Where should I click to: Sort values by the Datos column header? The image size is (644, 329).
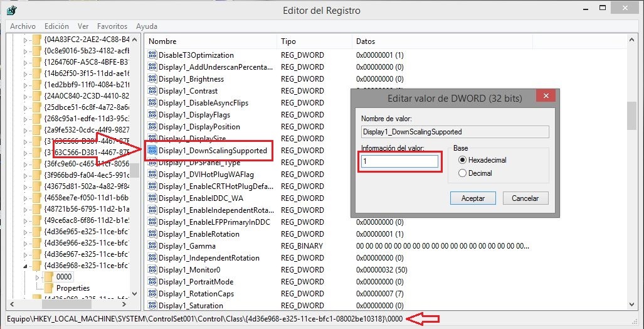tap(442, 41)
